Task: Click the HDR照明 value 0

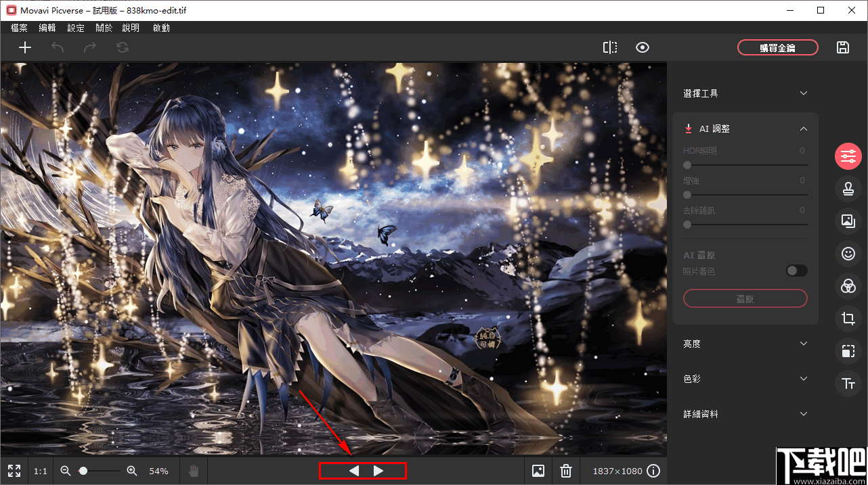Action: click(802, 151)
